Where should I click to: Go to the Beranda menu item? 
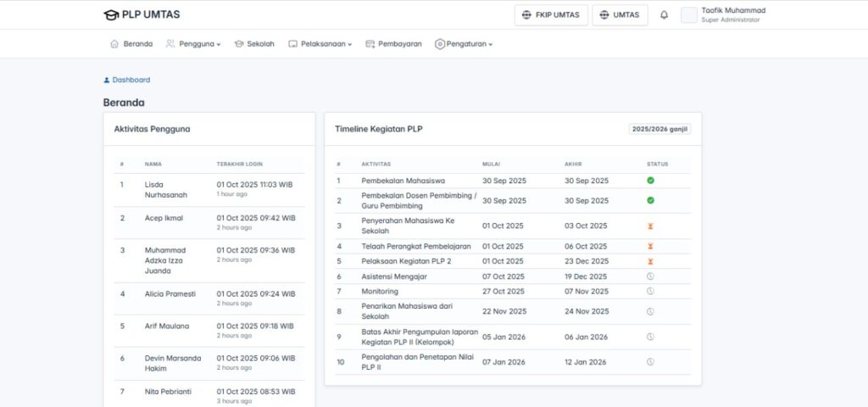(x=131, y=44)
